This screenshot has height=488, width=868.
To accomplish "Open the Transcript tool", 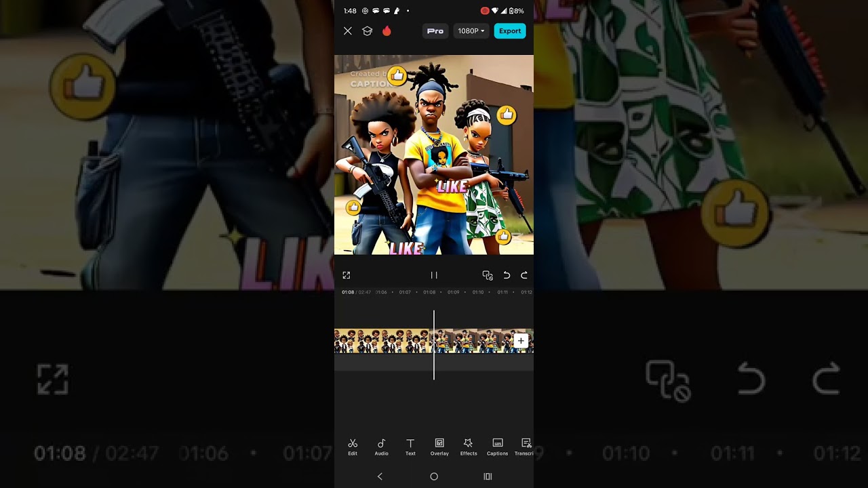I will (x=524, y=447).
